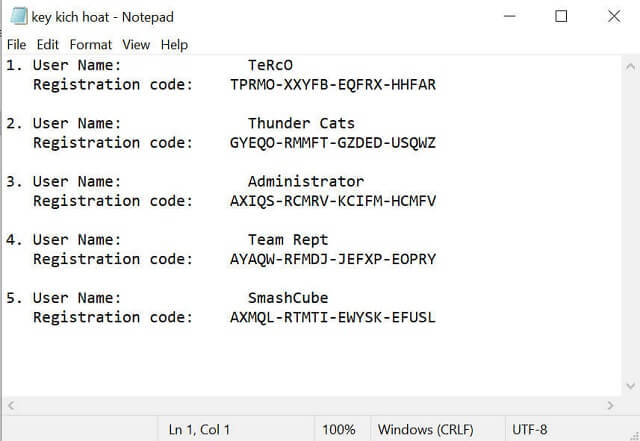Click the Notepad icon in title bar

click(x=17, y=16)
